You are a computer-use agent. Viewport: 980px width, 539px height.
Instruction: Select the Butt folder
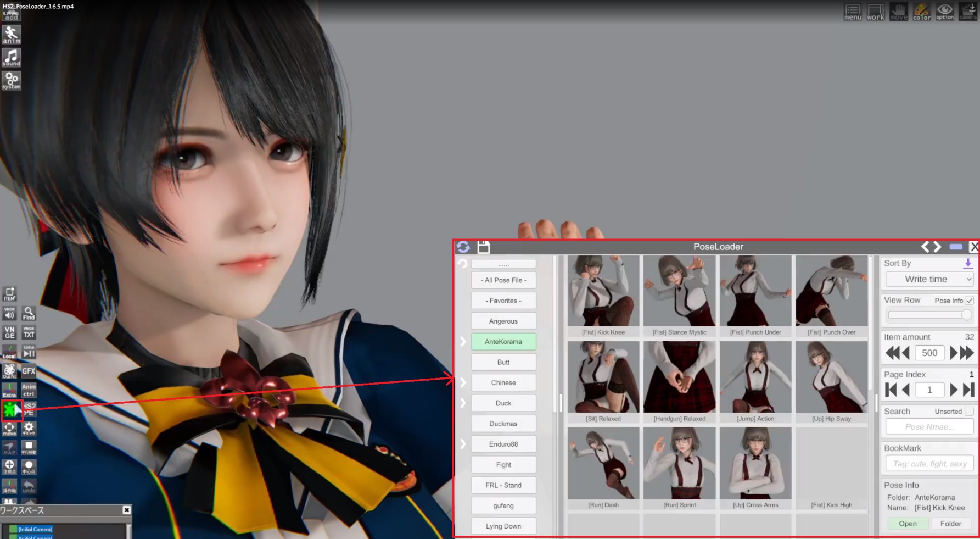503,362
